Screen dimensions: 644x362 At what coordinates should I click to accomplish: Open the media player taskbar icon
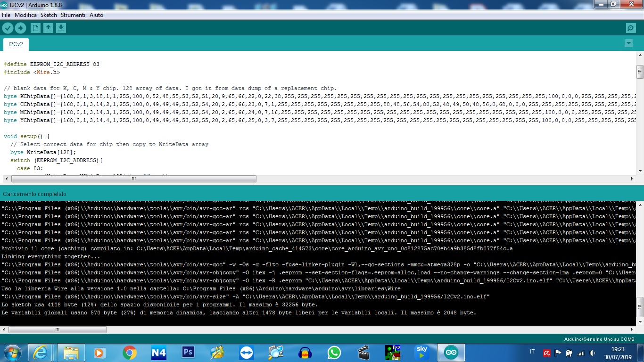99,353
